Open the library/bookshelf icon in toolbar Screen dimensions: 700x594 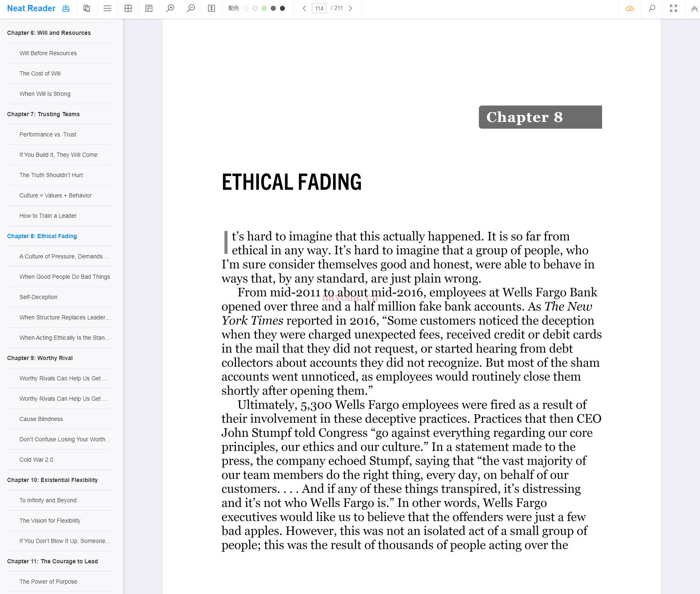tap(87, 8)
